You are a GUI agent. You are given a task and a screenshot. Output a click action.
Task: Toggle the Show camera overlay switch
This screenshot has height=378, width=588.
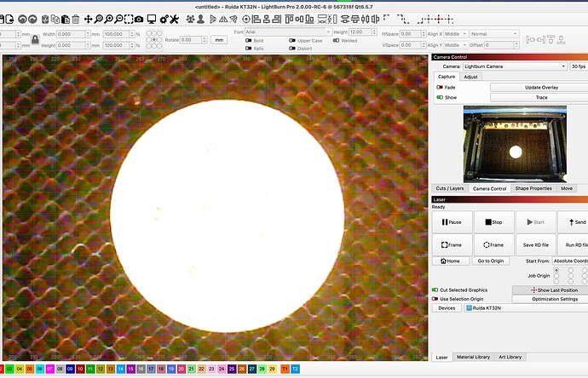pyautogui.click(x=440, y=97)
